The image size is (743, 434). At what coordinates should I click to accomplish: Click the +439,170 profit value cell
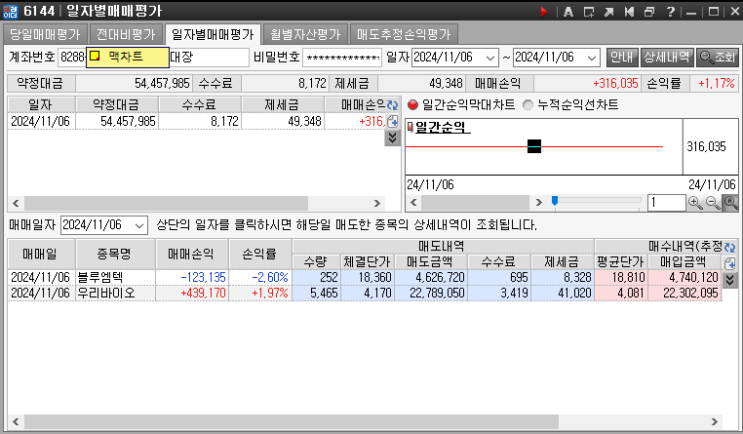[191, 293]
